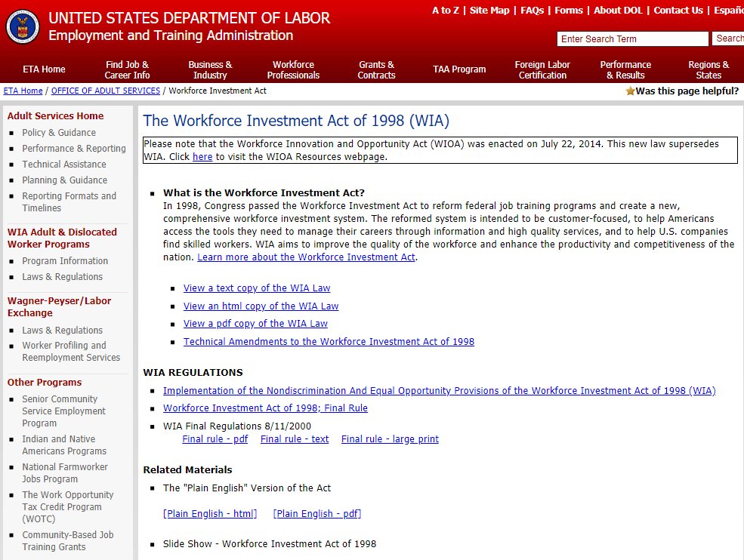The width and height of the screenshot is (744, 560).
Task: Open Plain English - html link
Action: point(210,513)
